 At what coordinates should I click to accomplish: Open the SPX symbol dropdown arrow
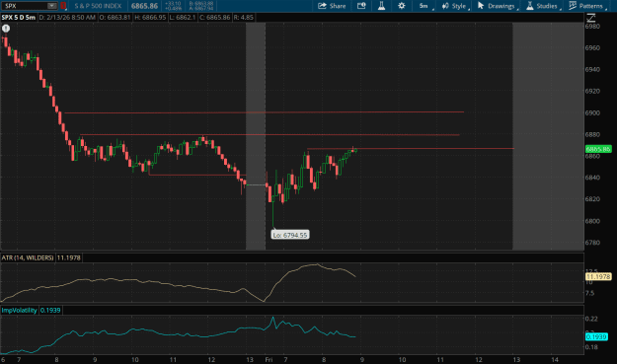click(x=52, y=6)
